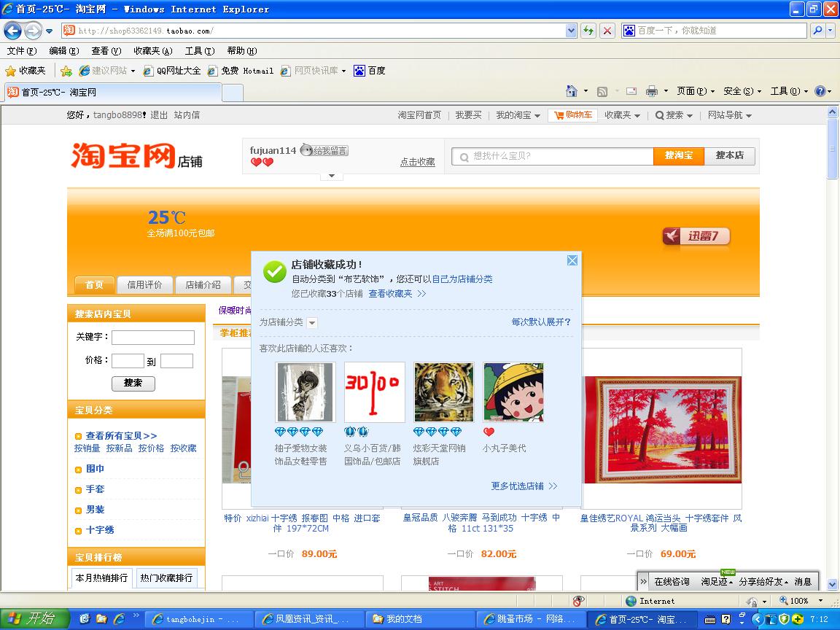Click the 搜本店 button
The height and width of the screenshot is (630, 840).
(730, 155)
